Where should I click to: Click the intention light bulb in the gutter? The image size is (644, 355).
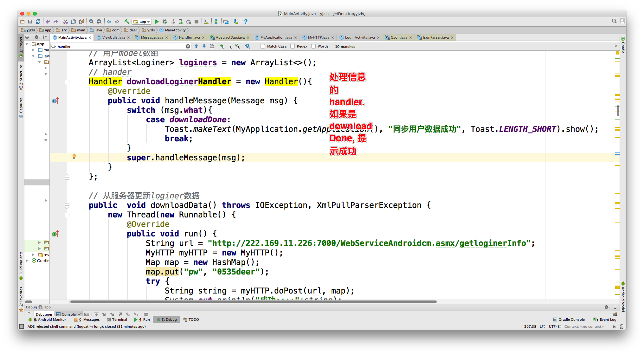pyautogui.click(x=74, y=157)
